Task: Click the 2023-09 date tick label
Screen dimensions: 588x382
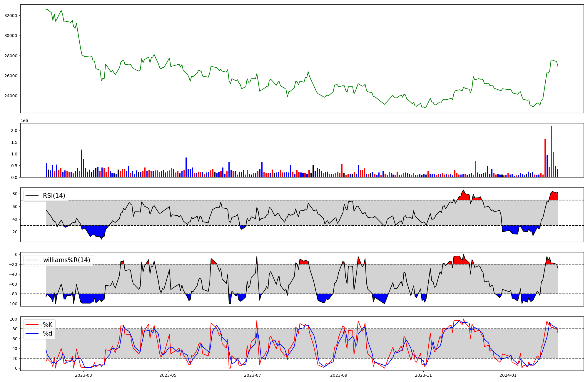Action: click(x=338, y=375)
